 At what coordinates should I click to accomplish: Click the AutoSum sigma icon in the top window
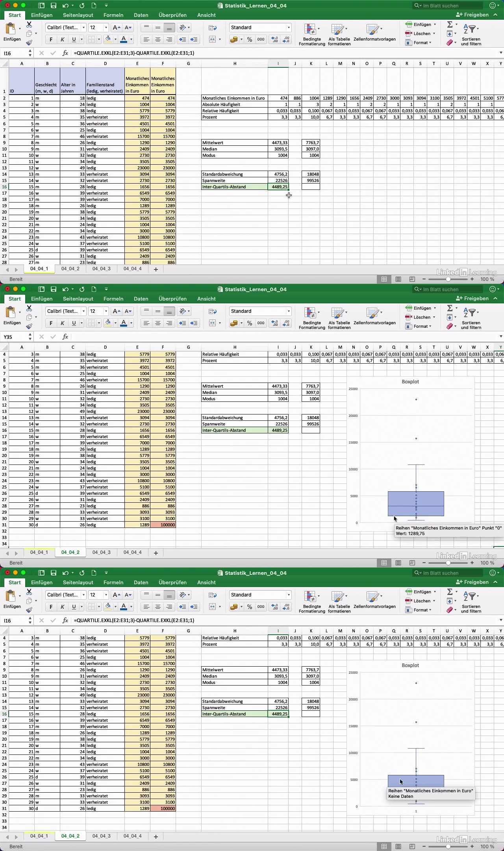click(450, 24)
